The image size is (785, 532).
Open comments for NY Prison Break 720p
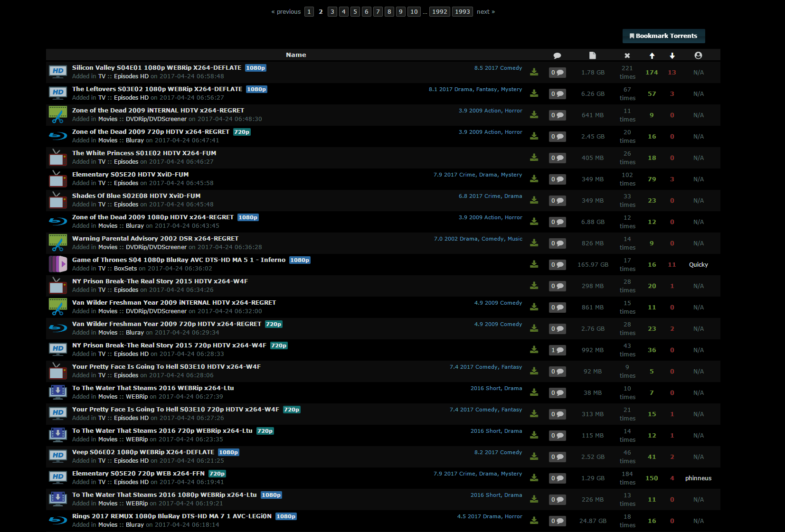[x=557, y=350]
